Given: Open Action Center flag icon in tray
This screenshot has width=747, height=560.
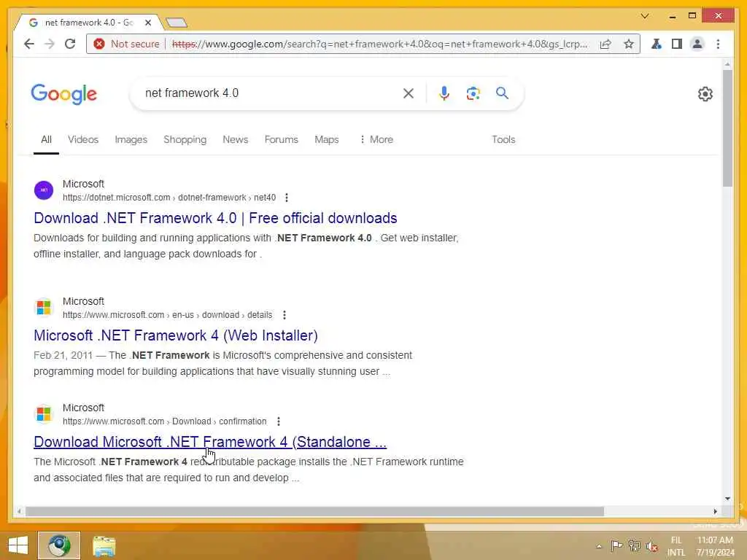Looking at the screenshot, I should [616, 545].
